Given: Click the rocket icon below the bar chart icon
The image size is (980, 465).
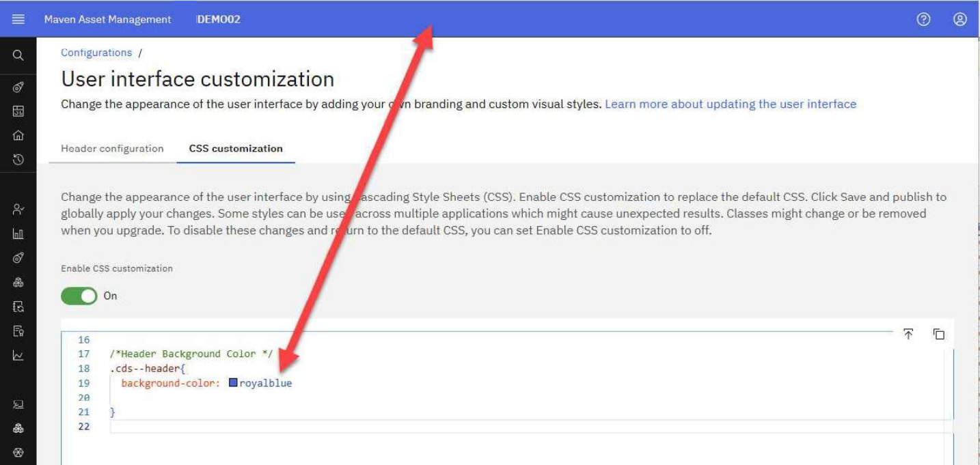Looking at the screenshot, I should (x=18, y=258).
